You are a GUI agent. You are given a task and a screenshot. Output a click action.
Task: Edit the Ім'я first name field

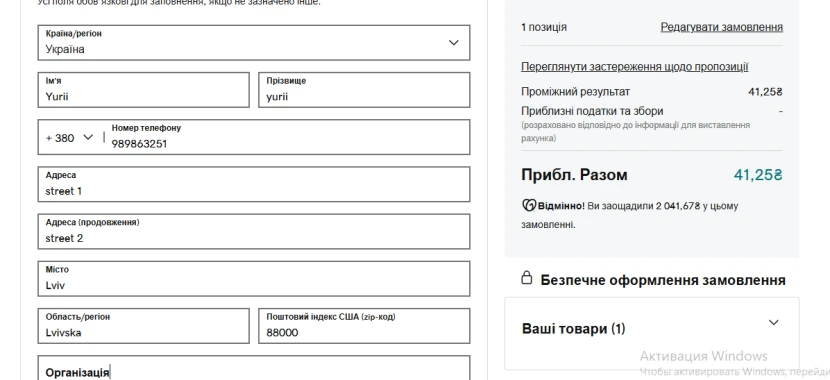click(143, 90)
